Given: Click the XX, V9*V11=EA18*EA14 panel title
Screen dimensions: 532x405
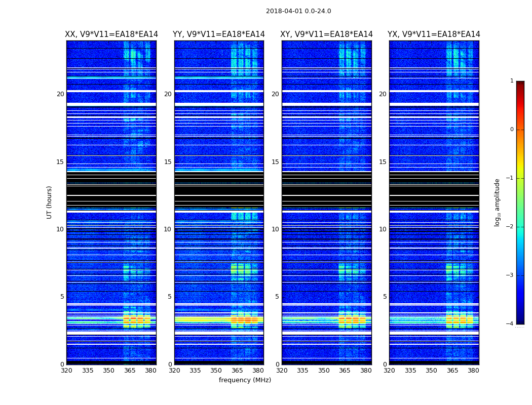Looking at the screenshot, I should pos(111,34).
